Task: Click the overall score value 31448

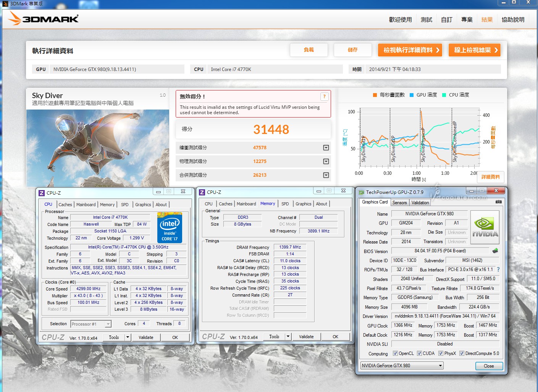Action: tap(271, 130)
